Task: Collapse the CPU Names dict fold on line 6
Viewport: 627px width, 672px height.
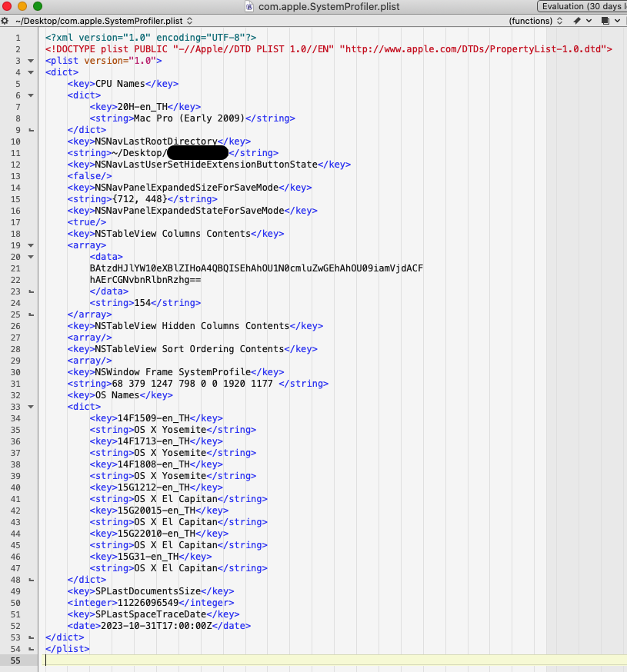Action: pos(31,95)
